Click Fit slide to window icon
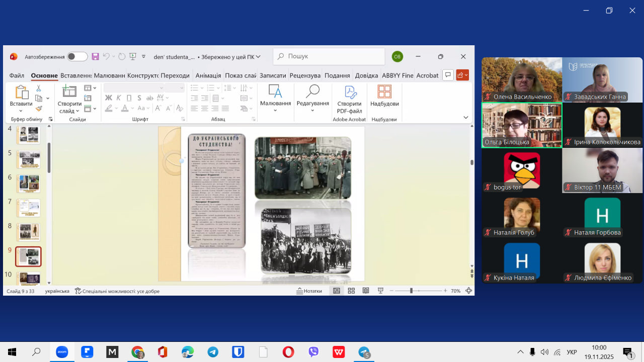This screenshot has width=644, height=362. [468, 291]
